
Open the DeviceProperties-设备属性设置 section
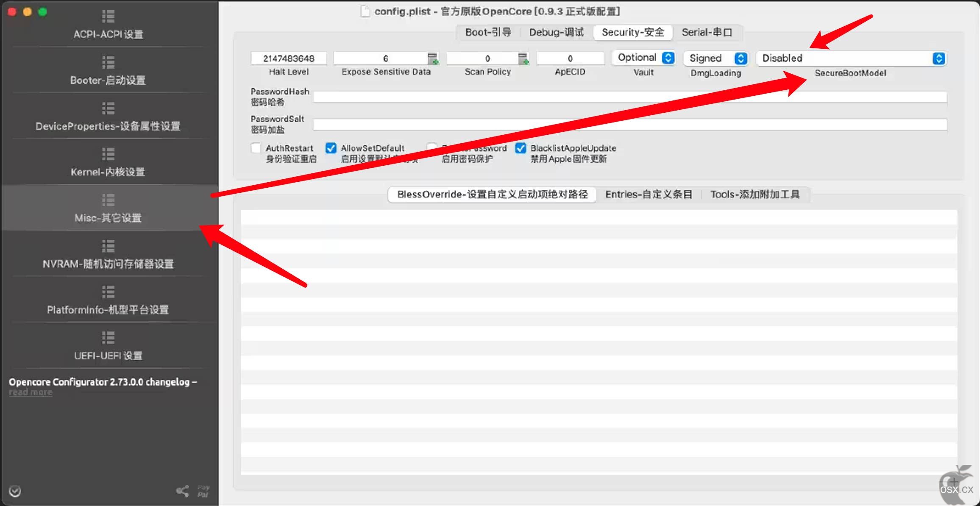click(x=109, y=116)
